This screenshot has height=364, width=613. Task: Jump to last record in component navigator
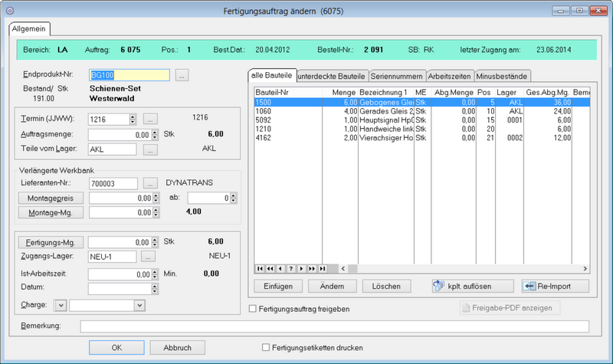[x=323, y=268]
